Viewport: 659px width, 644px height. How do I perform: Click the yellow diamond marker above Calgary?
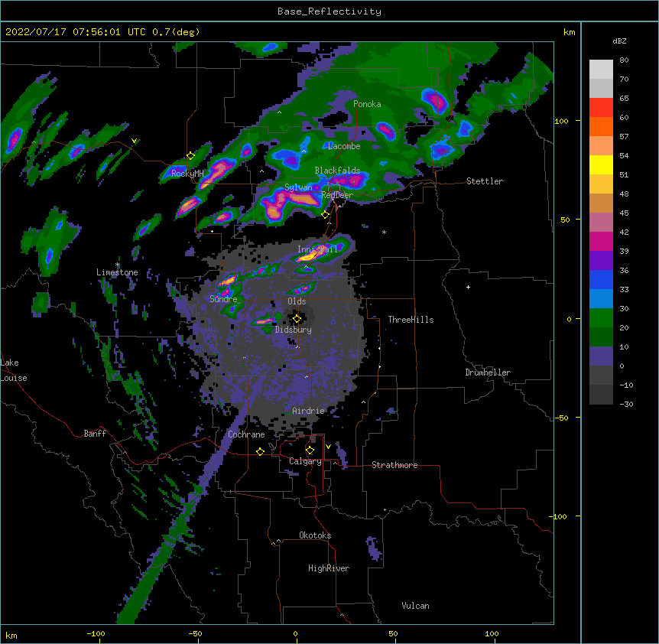click(310, 450)
